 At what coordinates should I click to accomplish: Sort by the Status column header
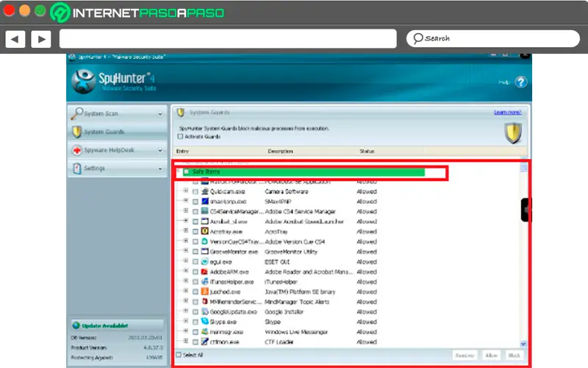367,151
